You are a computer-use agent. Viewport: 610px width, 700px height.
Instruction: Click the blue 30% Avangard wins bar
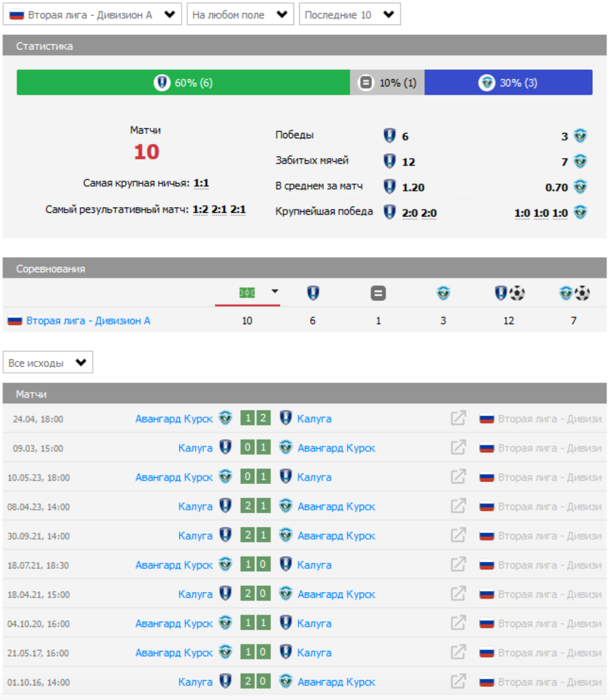[508, 82]
